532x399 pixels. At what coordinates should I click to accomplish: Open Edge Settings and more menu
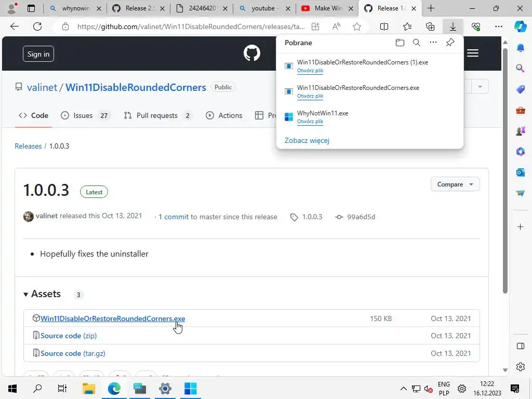(498, 26)
